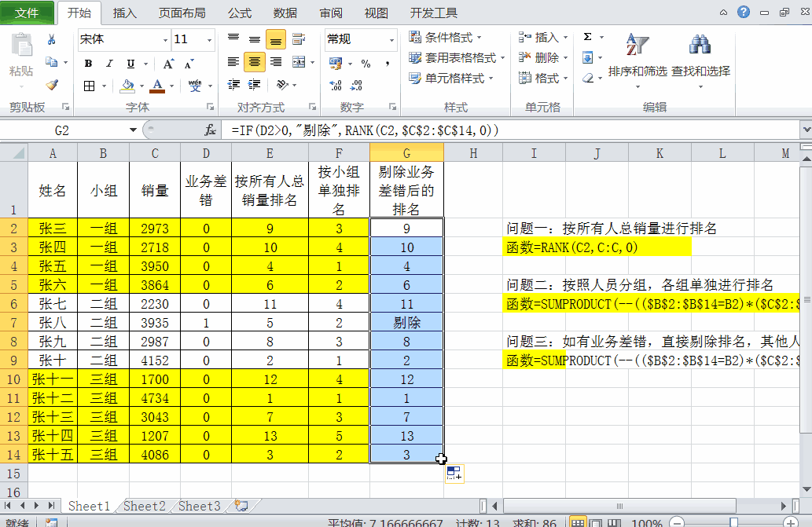This screenshot has height=527, width=812.
Task: Toggle italic formatting
Action: pos(109,63)
